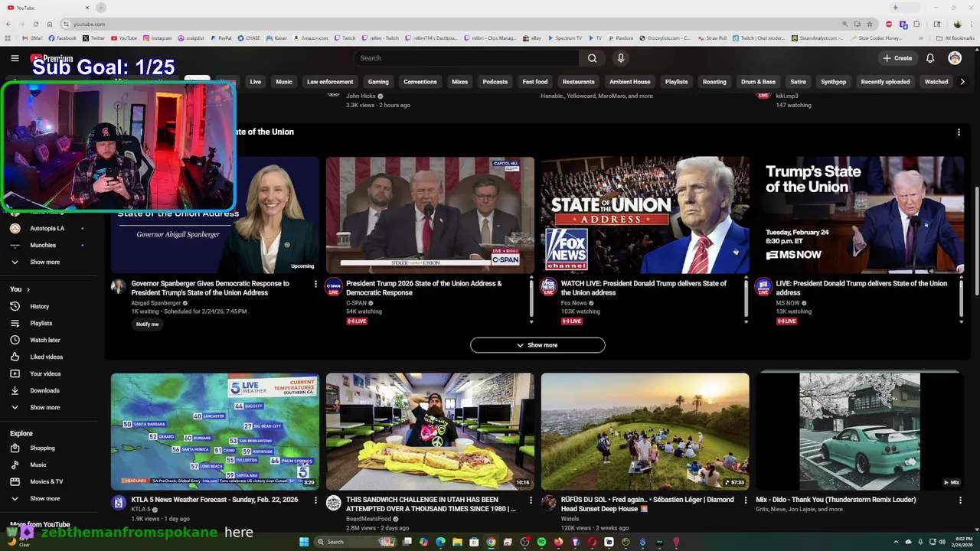Open File Explorer from the taskbar
This screenshot has height=551, width=980.
(x=457, y=542)
